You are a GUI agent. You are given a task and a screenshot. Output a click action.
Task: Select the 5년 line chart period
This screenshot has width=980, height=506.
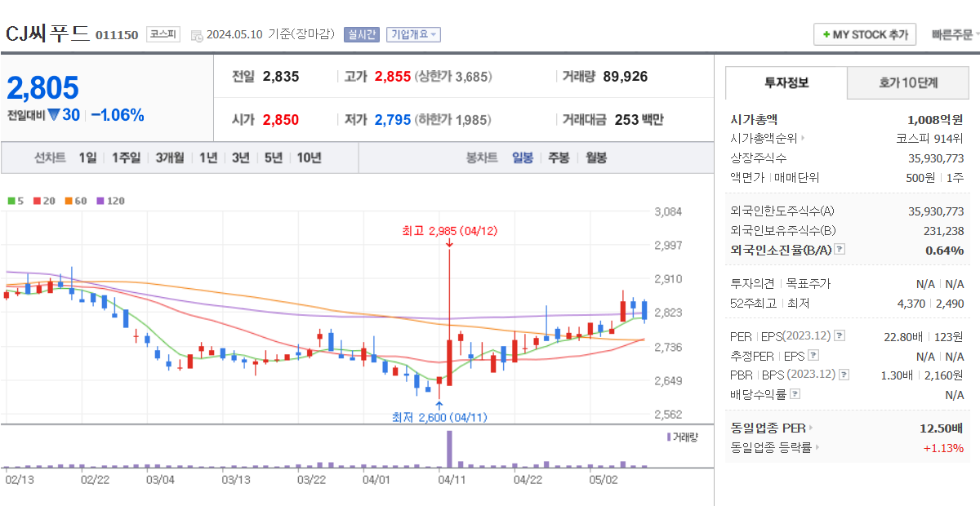274,158
